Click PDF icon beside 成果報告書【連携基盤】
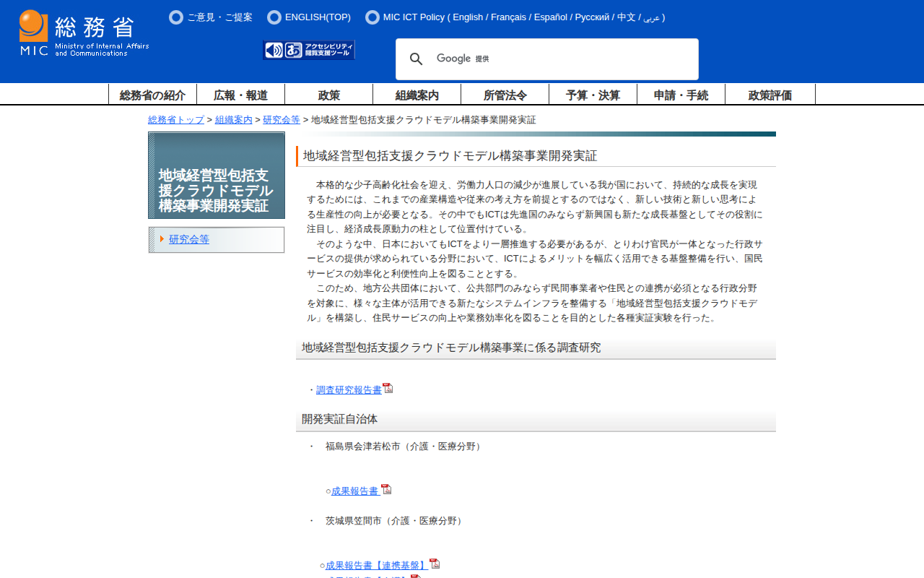Image resolution: width=924 pixels, height=578 pixels. [x=435, y=564]
